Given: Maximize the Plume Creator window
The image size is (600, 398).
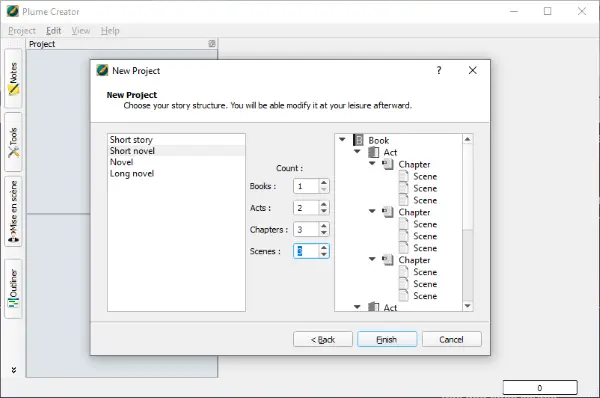Looking at the screenshot, I should click(548, 11).
